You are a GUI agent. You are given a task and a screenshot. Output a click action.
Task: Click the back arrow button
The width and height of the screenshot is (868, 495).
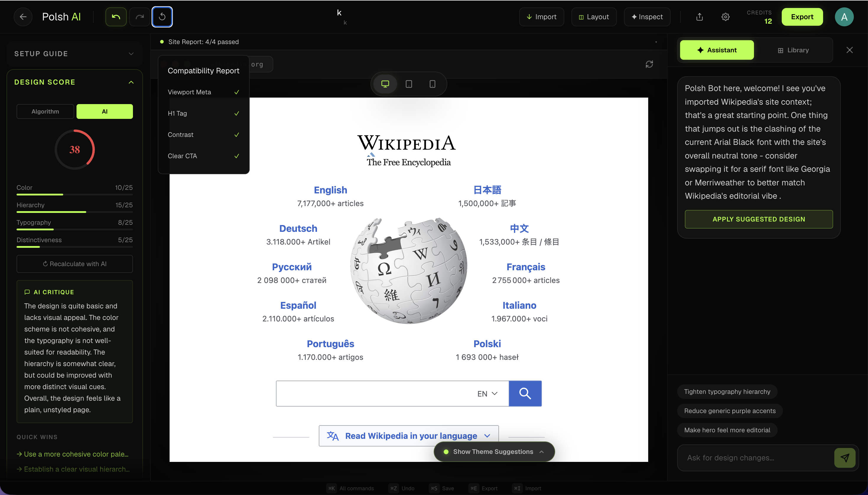[x=23, y=17]
